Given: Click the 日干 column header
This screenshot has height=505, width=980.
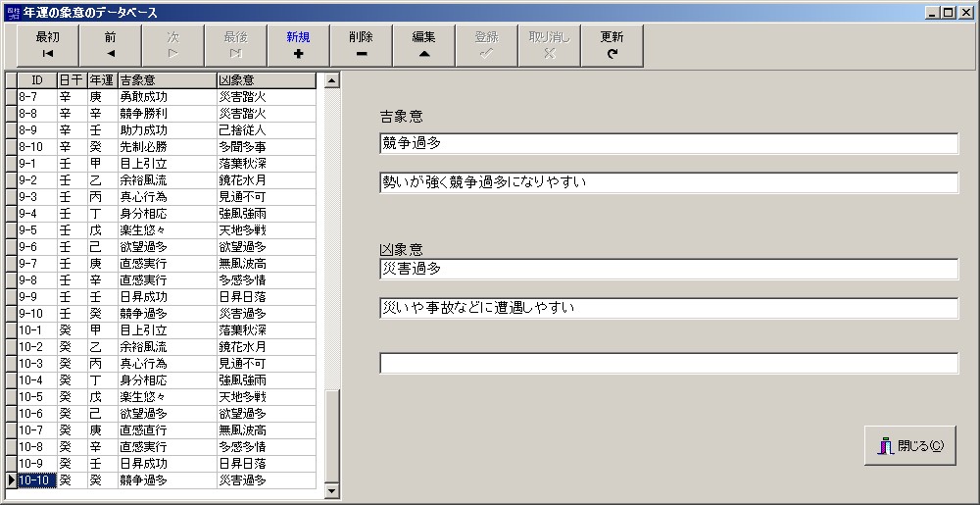Looking at the screenshot, I should pyautogui.click(x=72, y=80).
